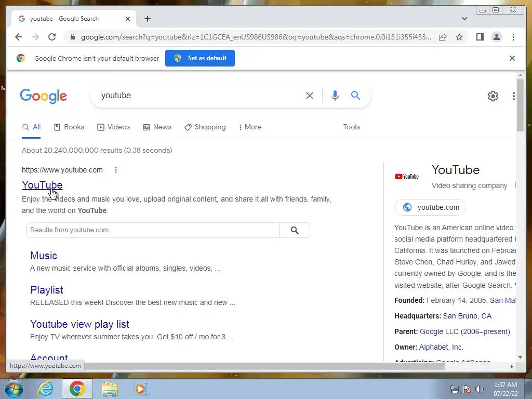This screenshot has width=532, height=399.
Task: Select the All results tab
Action: [31, 127]
